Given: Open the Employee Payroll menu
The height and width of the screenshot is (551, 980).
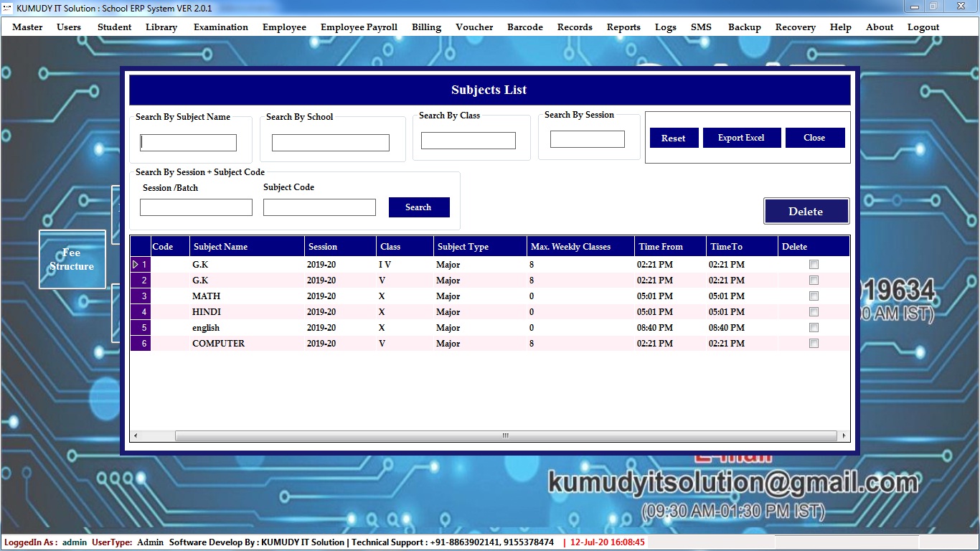Looking at the screenshot, I should tap(359, 27).
